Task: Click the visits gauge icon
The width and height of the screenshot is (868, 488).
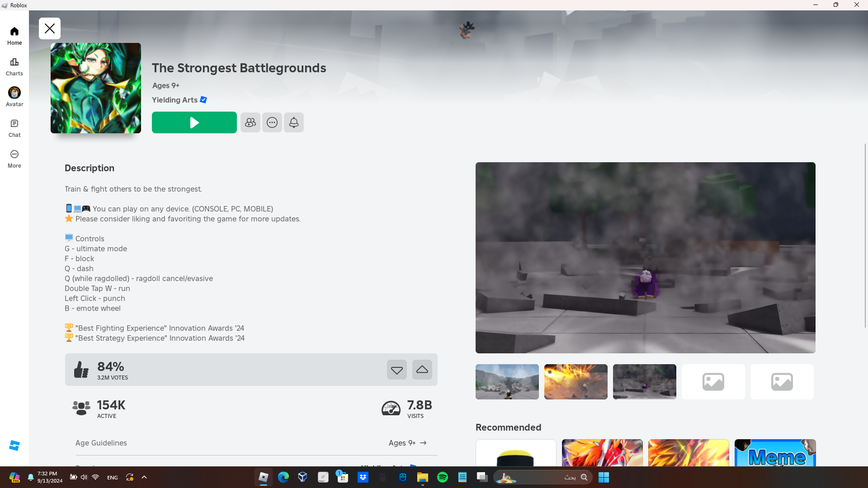Action: click(x=391, y=408)
